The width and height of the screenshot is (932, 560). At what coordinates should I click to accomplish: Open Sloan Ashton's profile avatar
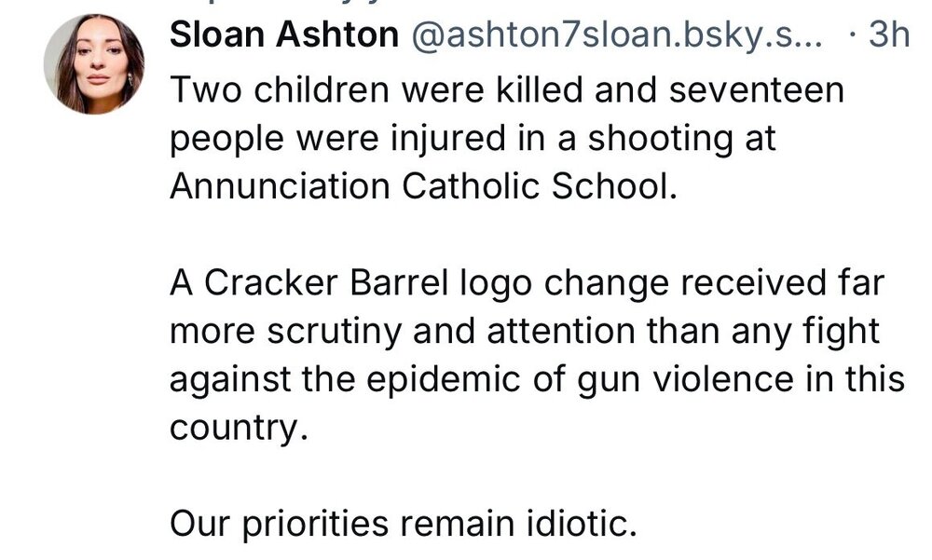point(93,64)
